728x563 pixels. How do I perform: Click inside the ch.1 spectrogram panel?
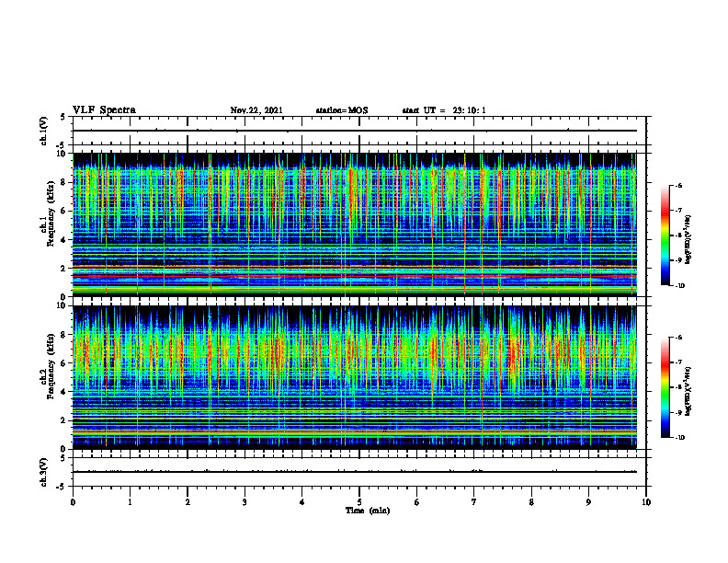[x=354, y=224]
